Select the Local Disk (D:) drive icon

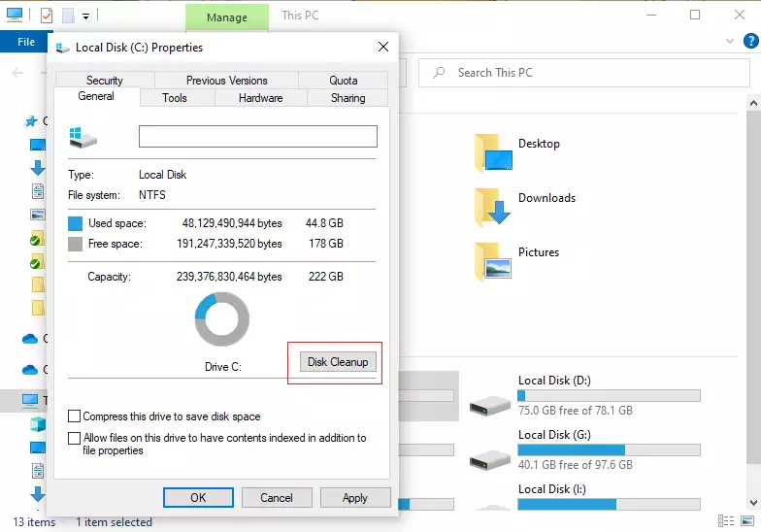(x=490, y=406)
